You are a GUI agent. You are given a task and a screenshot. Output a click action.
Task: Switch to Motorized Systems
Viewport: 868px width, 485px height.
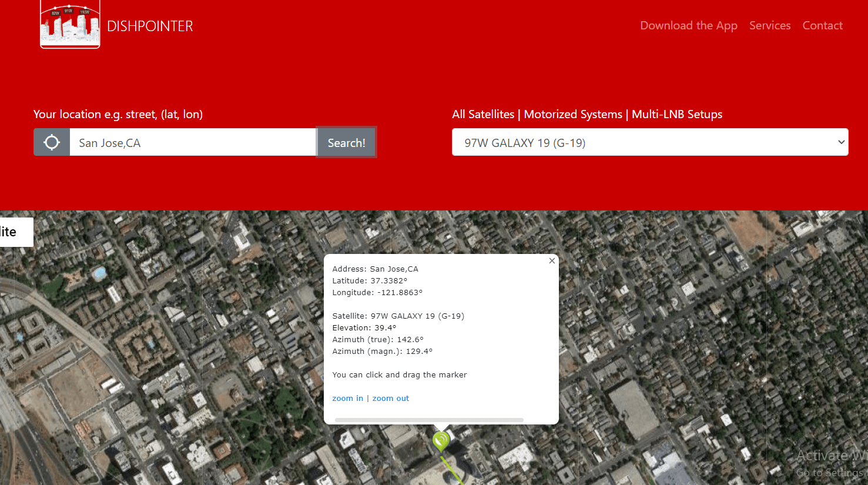[572, 115]
